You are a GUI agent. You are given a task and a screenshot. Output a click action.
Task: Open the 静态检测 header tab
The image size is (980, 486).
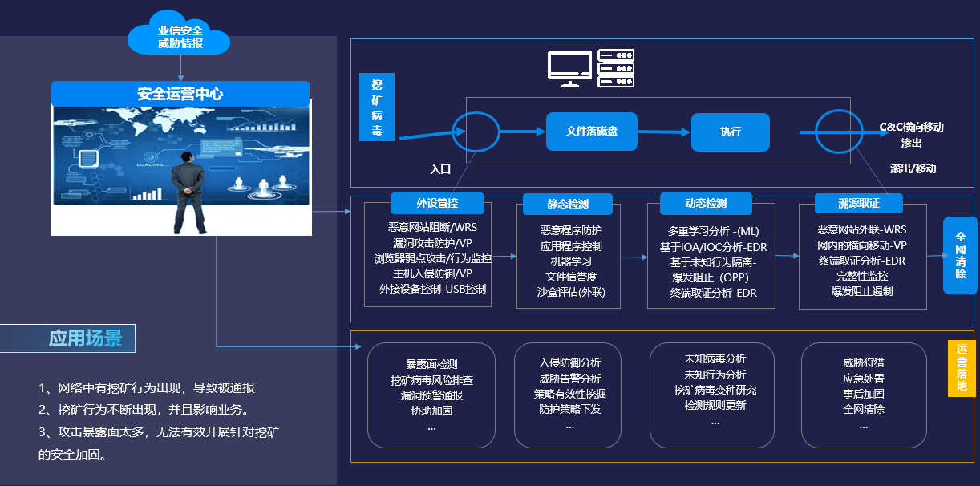tap(568, 204)
